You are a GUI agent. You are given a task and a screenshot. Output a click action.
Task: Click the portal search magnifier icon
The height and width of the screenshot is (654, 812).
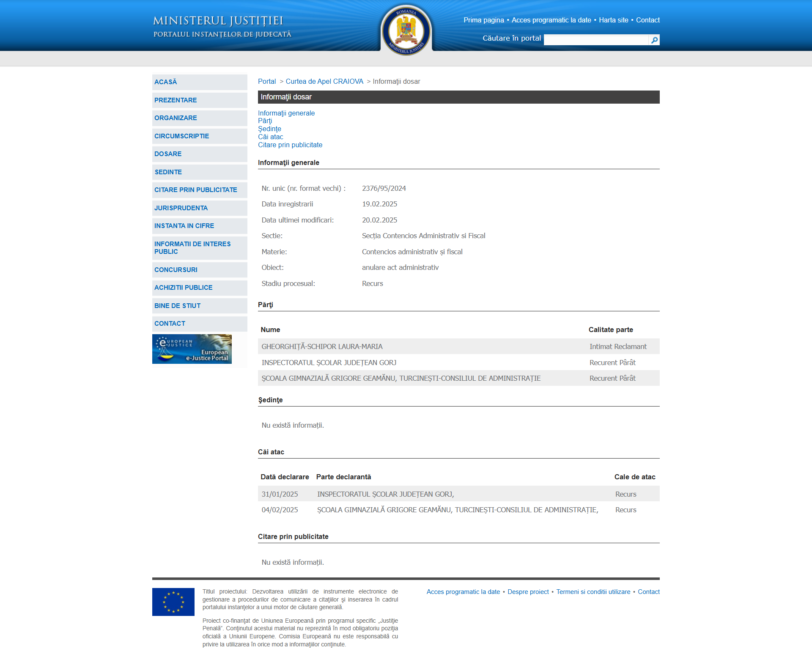click(x=654, y=40)
